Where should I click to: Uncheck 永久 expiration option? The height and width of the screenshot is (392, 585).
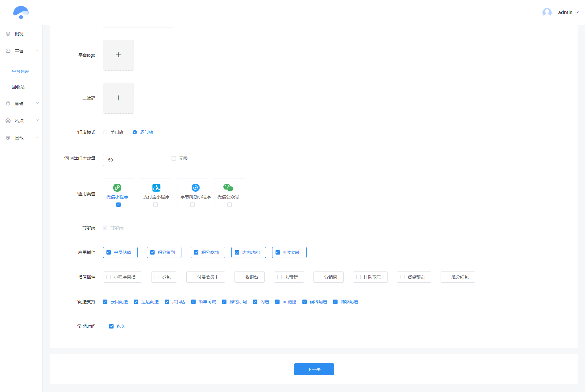(x=111, y=326)
